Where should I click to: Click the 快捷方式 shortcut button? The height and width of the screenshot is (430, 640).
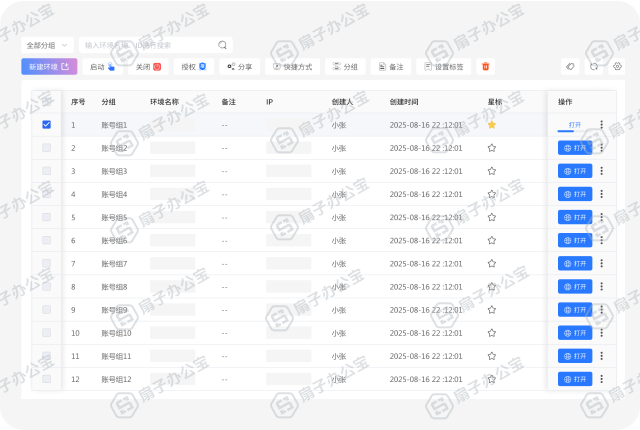click(292, 67)
